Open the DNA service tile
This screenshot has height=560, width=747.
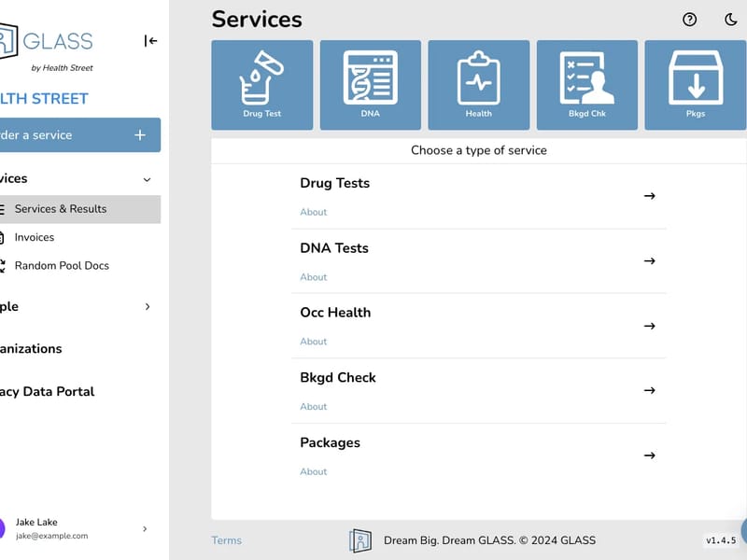(370, 85)
